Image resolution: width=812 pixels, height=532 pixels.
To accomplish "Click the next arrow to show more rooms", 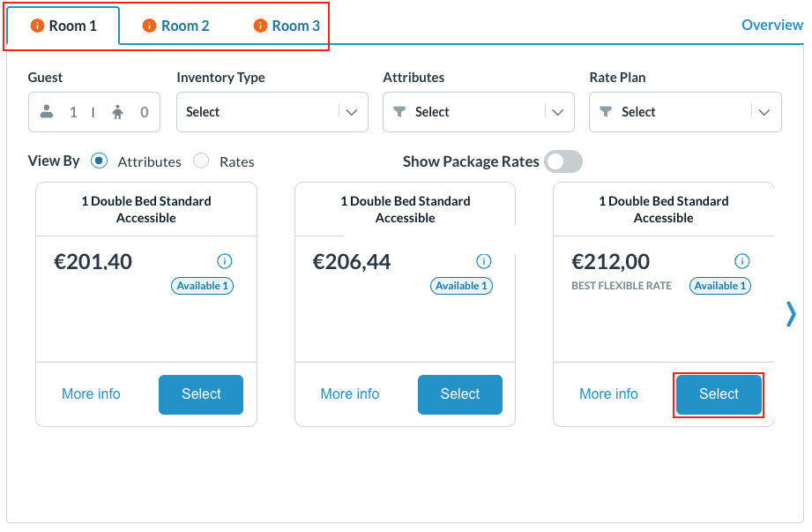I will (791, 314).
